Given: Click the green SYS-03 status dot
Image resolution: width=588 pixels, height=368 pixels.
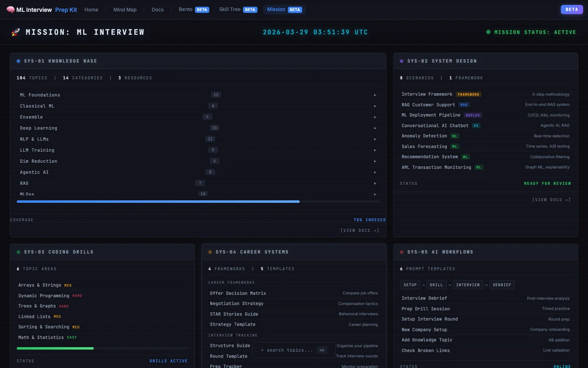Looking at the screenshot, I should pos(18,252).
